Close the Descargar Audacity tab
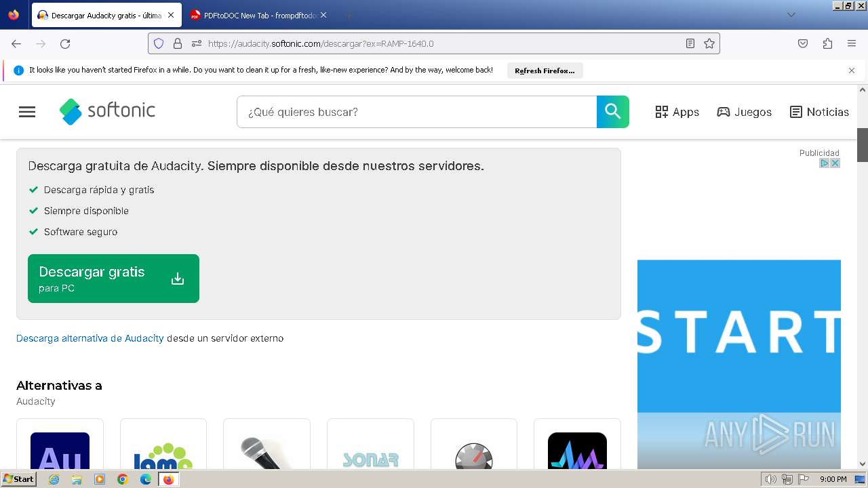Screen dimensions: 868x488 pos(171,15)
